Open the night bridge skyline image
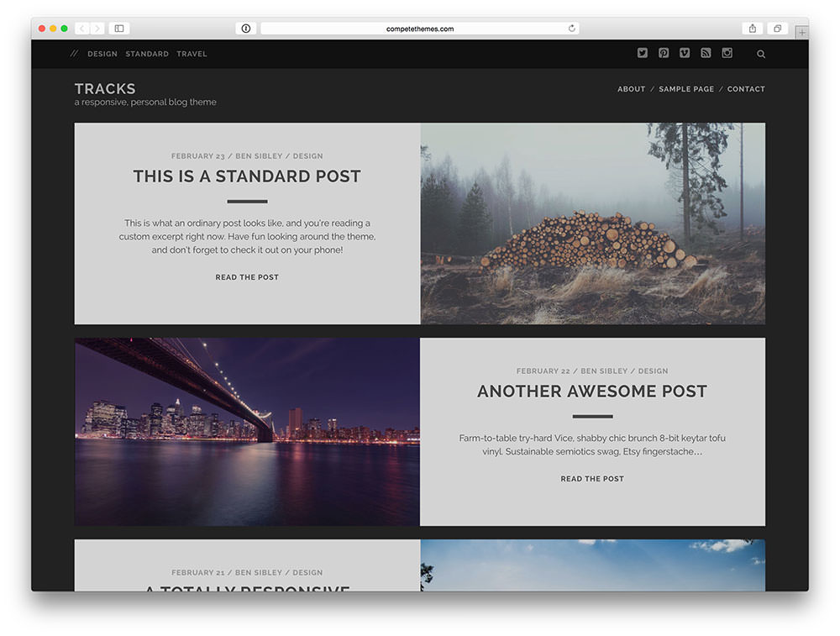The width and height of the screenshot is (840, 636). point(247,431)
